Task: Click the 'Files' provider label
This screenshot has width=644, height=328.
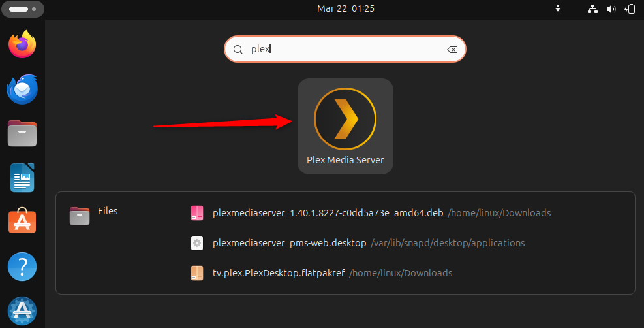Action: point(108,211)
